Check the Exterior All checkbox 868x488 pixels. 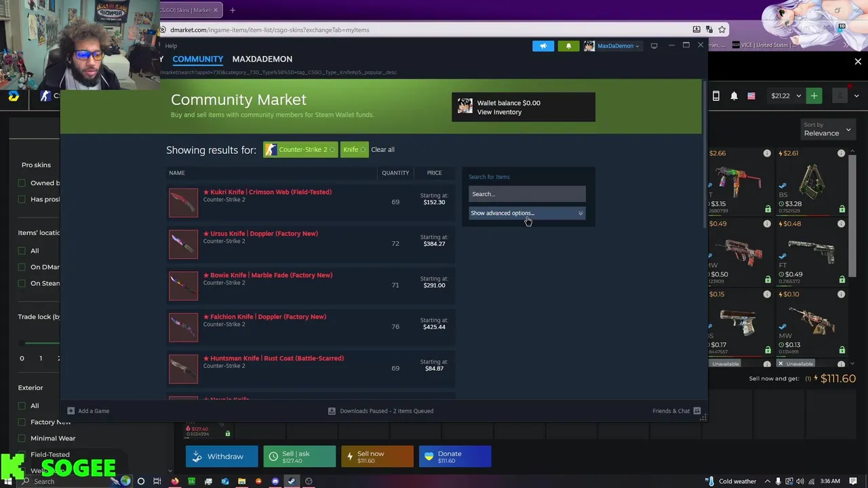pos(22,405)
